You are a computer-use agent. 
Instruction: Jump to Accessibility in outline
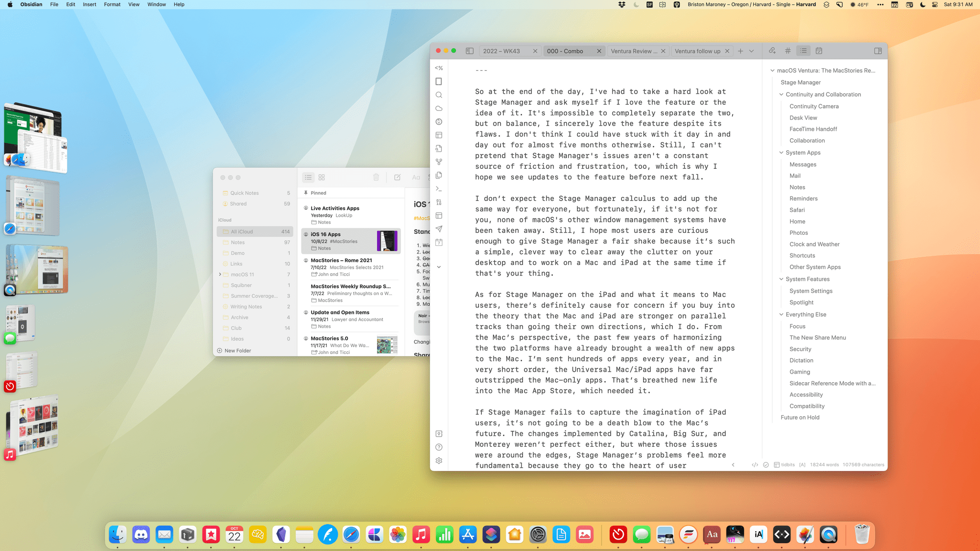806,395
